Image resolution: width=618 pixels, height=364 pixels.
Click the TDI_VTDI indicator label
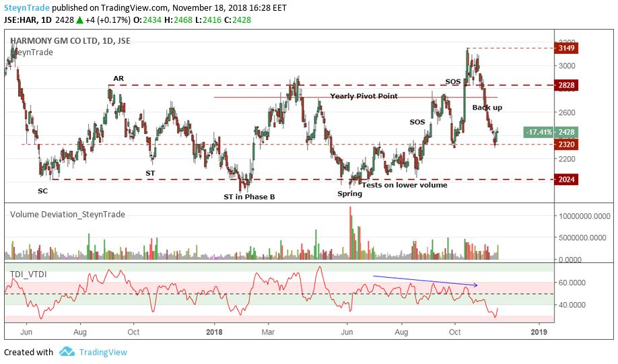click(x=28, y=275)
